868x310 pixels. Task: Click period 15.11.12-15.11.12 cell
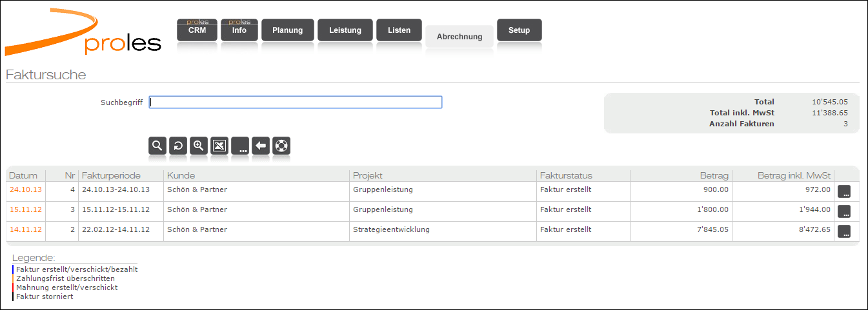coord(116,209)
